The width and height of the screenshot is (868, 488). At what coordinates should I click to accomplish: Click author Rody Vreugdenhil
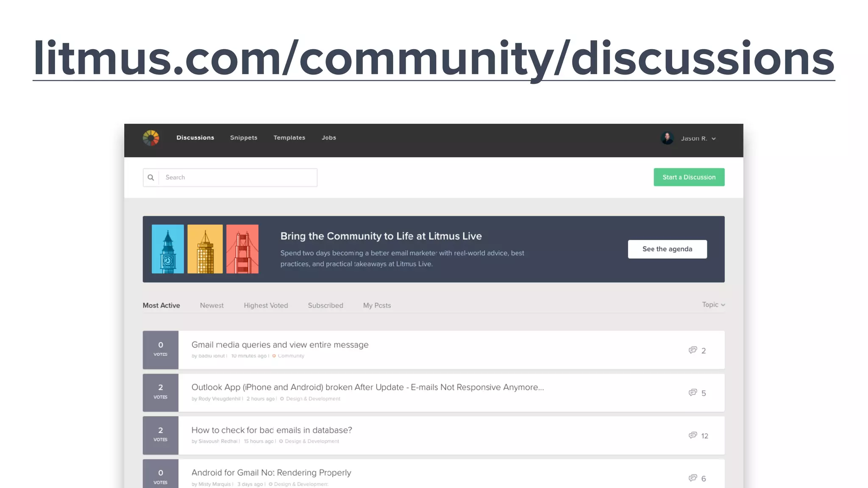[x=219, y=399]
